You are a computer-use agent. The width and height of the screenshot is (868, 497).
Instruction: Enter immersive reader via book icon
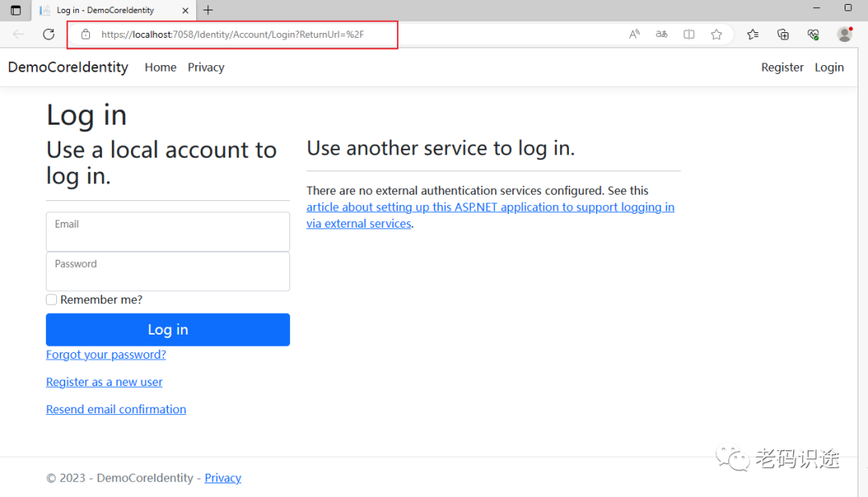coord(689,35)
